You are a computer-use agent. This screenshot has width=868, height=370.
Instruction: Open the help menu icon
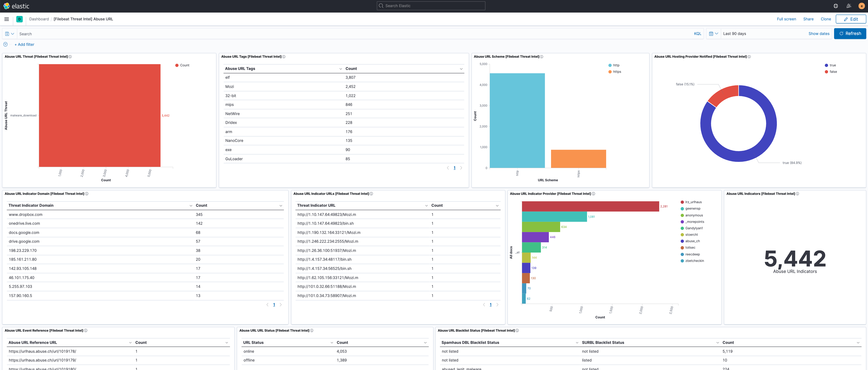point(836,6)
